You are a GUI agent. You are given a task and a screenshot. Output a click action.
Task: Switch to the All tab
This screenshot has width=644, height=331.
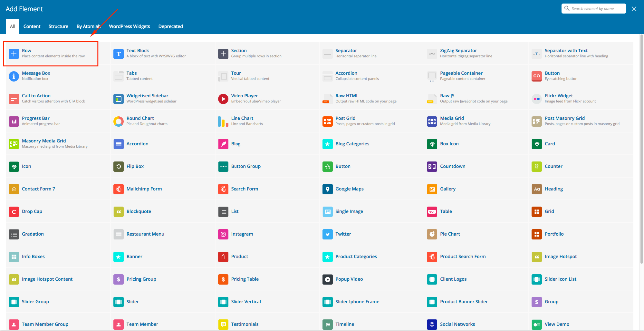coord(13,26)
